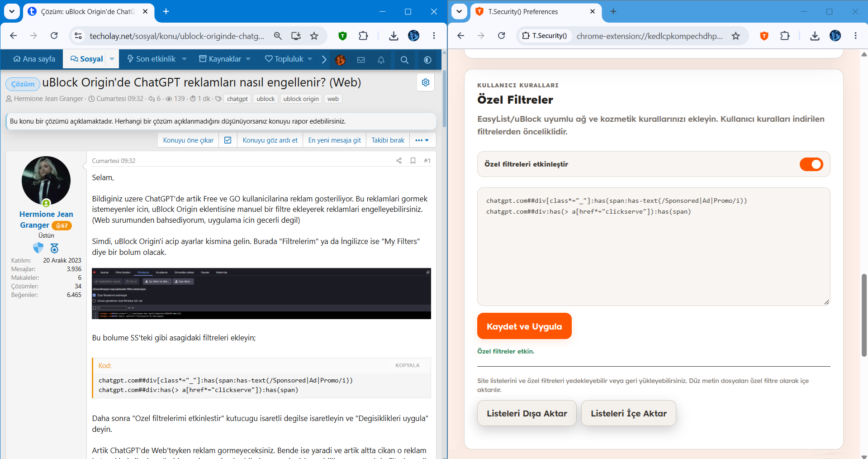Bookmark the techolay page with star icon

[x=314, y=36]
